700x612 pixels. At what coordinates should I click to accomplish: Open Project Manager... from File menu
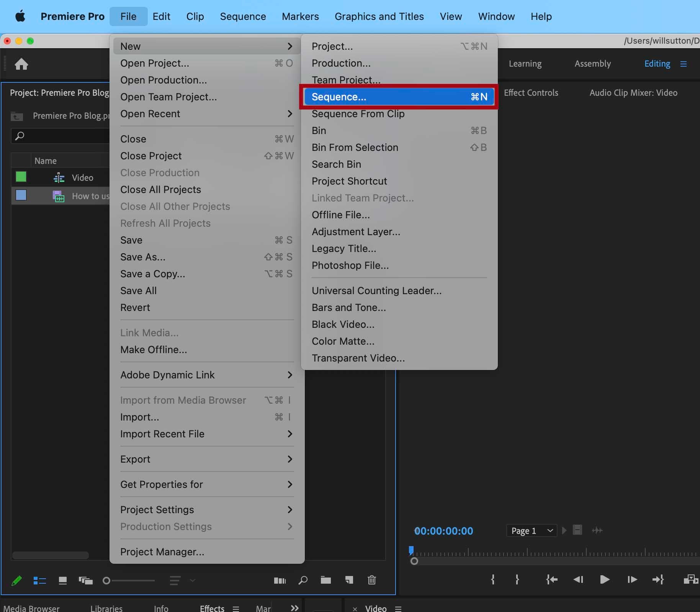click(x=207, y=552)
